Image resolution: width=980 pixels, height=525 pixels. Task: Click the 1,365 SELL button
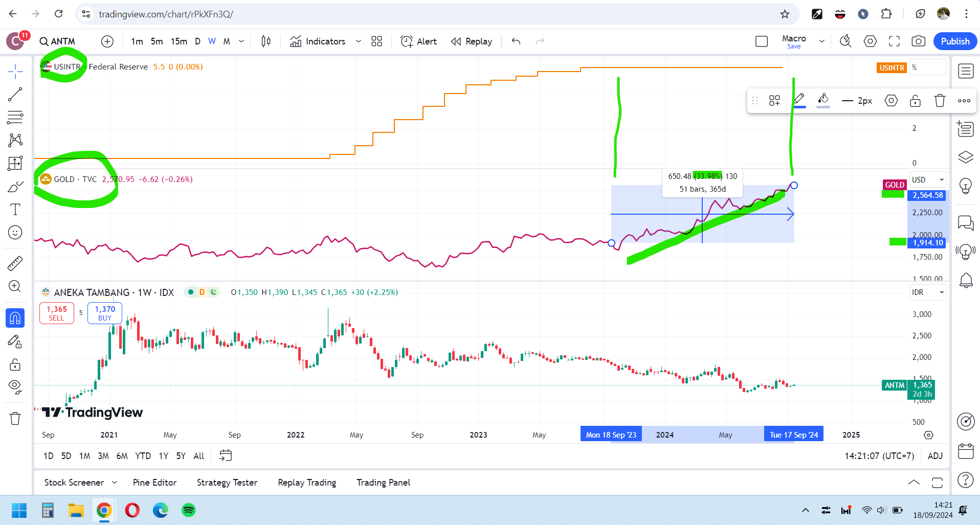tap(57, 313)
